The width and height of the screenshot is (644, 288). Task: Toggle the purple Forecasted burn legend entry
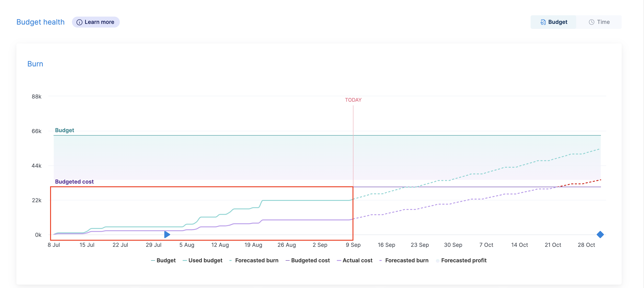point(404,260)
